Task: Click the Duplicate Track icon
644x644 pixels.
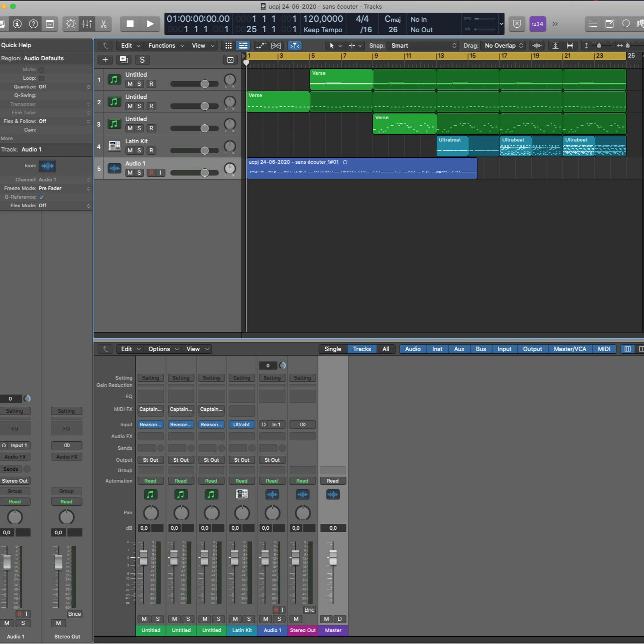Action: pyautogui.click(x=124, y=60)
